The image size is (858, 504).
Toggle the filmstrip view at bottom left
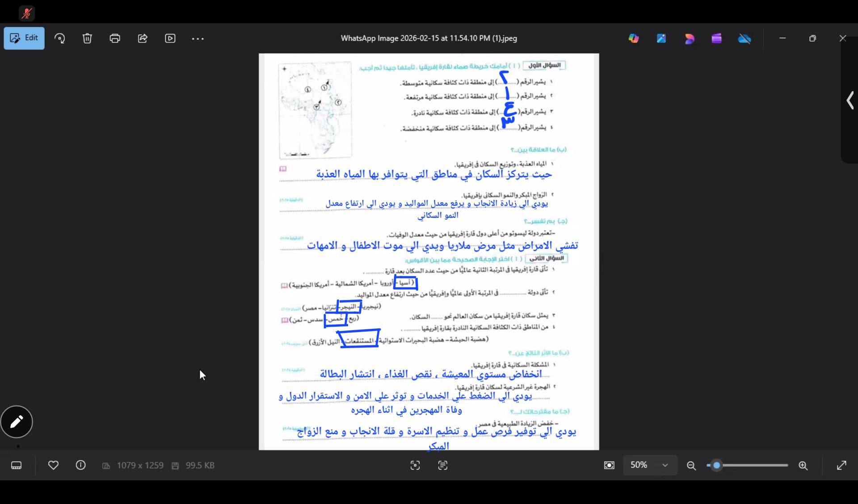[x=17, y=466]
